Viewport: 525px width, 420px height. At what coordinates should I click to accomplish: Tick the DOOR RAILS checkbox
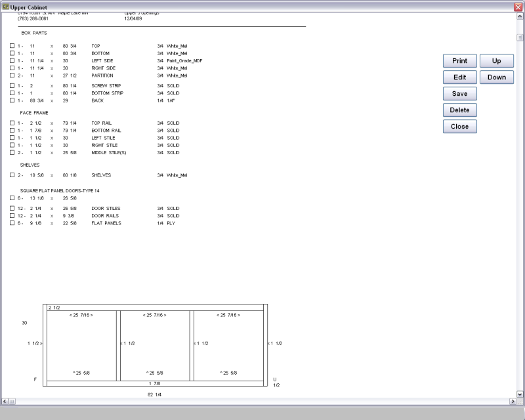(x=12, y=215)
